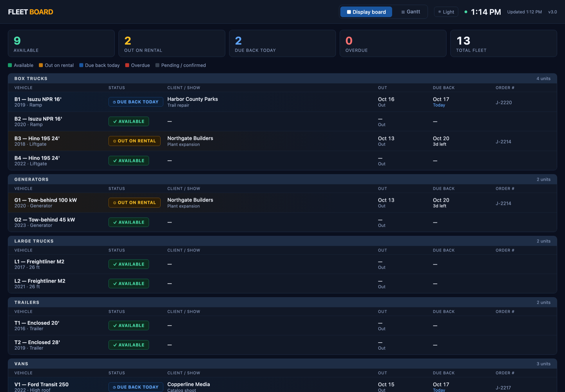This screenshot has width=565, height=392.
Task: Select vehicle G1 — Tow-behind 100 kW
Action: [46, 200]
